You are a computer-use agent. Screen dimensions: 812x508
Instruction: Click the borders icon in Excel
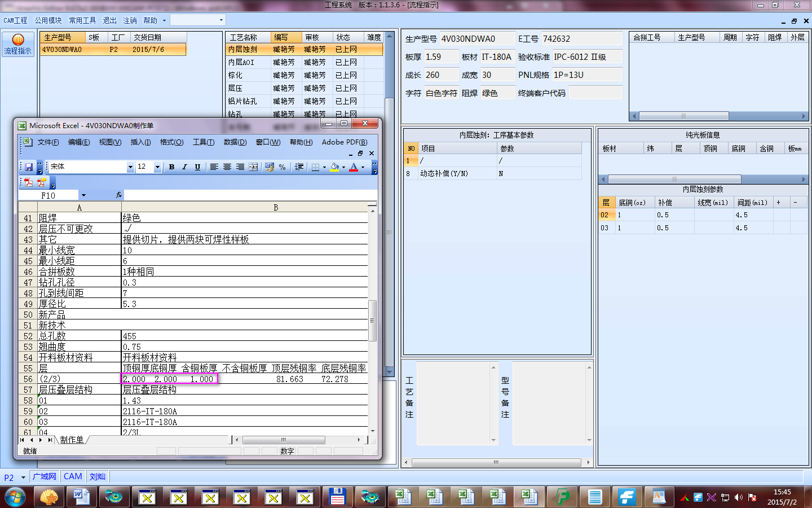[316, 167]
